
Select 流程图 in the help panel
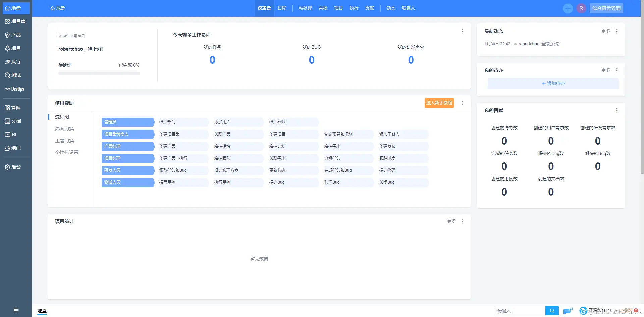tap(62, 117)
